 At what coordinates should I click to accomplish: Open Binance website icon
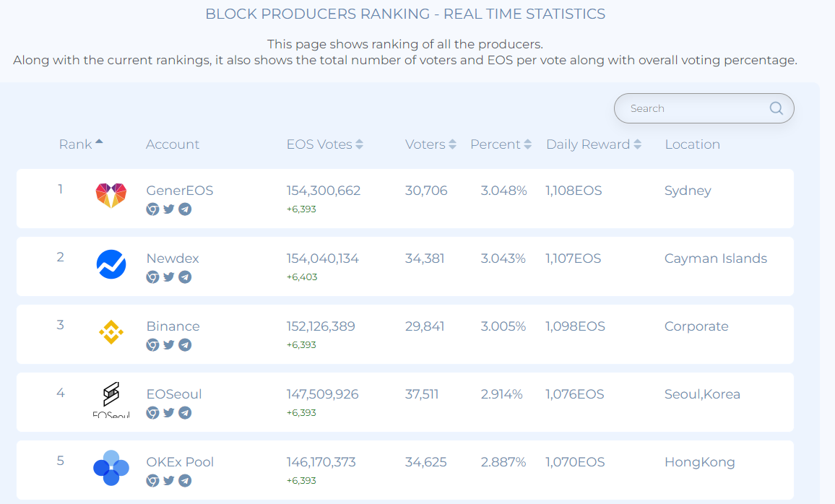(x=153, y=345)
